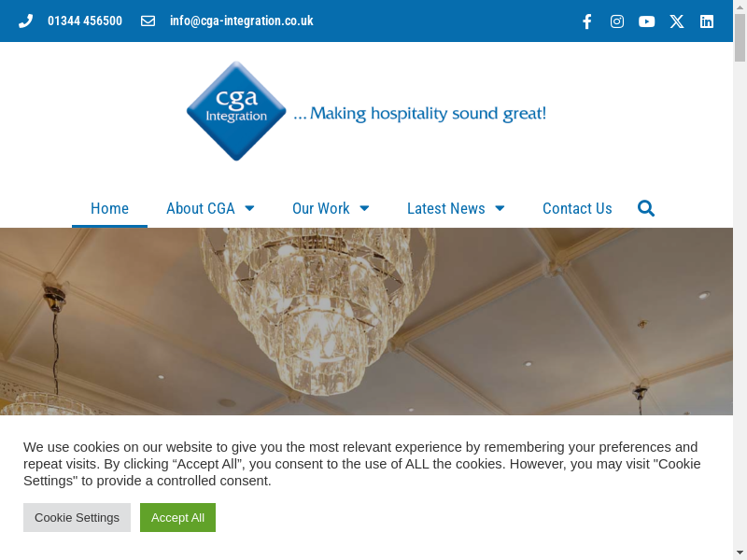This screenshot has width=747, height=560.
Task: Click the info@cga-integration.co.uk email link
Action: (242, 21)
